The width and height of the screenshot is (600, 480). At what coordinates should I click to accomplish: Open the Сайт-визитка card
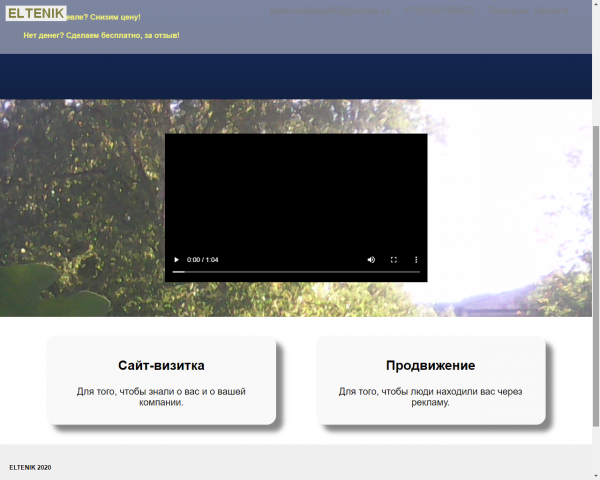tap(161, 380)
